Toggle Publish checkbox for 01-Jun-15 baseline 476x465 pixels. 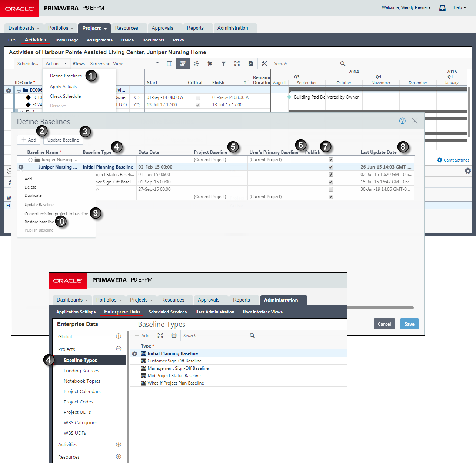click(331, 175)
